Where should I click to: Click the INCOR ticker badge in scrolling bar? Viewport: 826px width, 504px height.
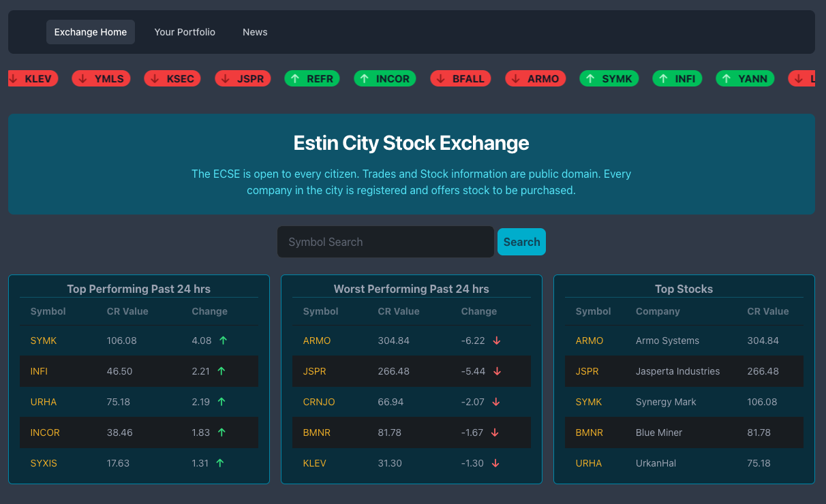[384, 79]
